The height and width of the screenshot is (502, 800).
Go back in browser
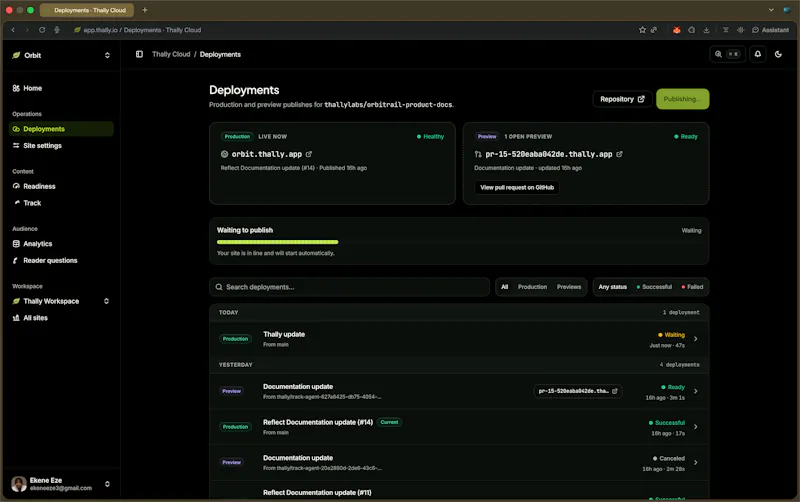tap(13, 30)
